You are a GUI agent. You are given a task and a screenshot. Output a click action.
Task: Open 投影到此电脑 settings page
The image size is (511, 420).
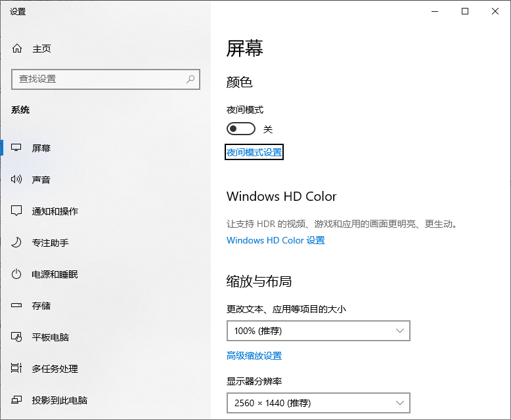point(60,400)
